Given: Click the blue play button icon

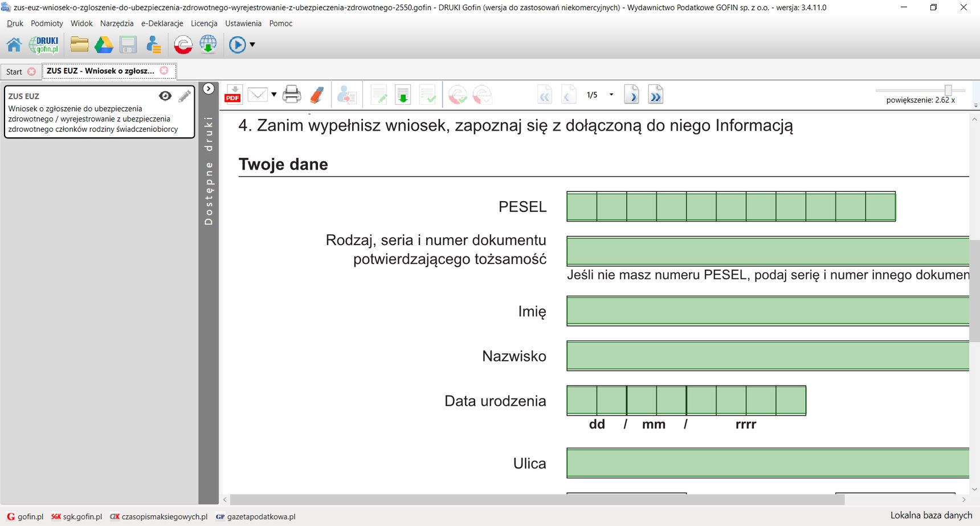Looking at the screenshot, I should tap(237, 44).
